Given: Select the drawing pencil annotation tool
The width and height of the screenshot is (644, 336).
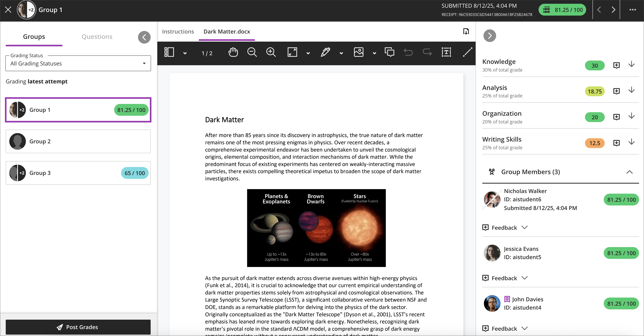Looking at the screenshot, I should pos(325,53).
